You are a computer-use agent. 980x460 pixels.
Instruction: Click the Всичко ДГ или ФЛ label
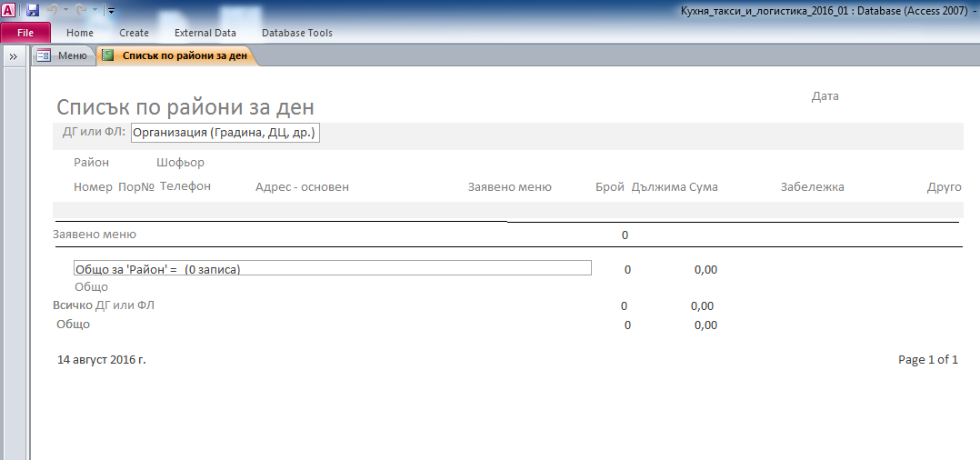tap(104, 305)
